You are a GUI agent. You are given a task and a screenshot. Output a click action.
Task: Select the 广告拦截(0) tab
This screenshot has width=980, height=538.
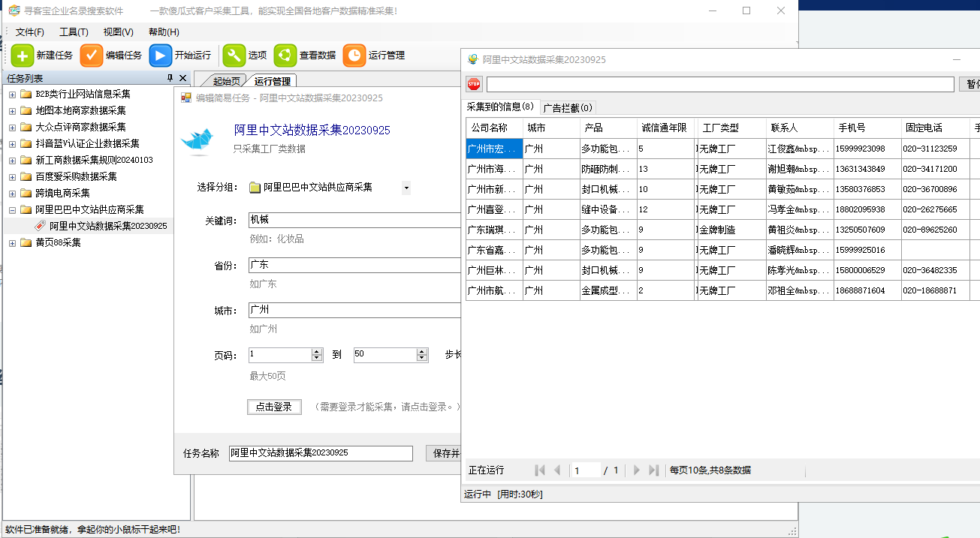568,108
